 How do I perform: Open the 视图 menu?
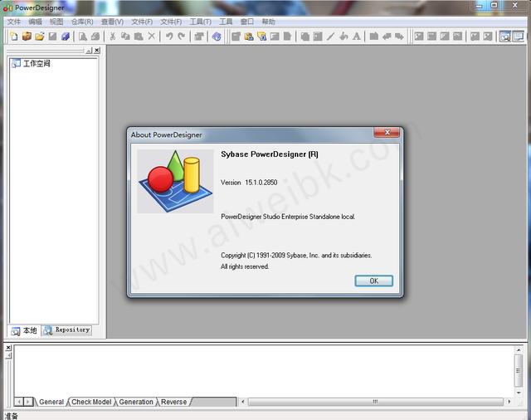(x=56, y=22)
